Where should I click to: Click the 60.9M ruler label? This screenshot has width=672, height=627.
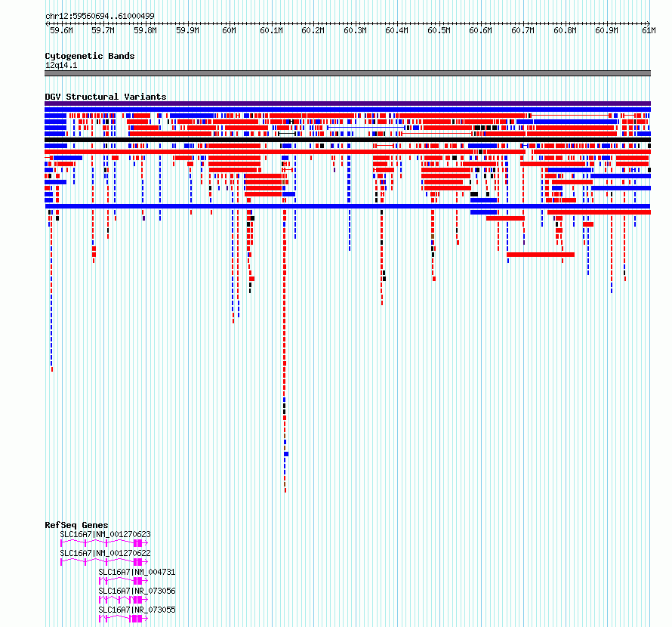(607, 30)
